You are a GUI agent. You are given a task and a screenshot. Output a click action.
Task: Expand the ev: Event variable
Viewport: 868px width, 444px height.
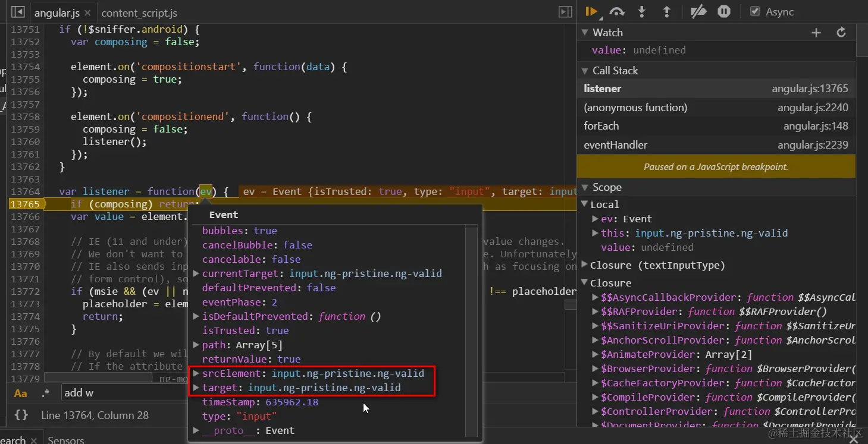point(596,219)
